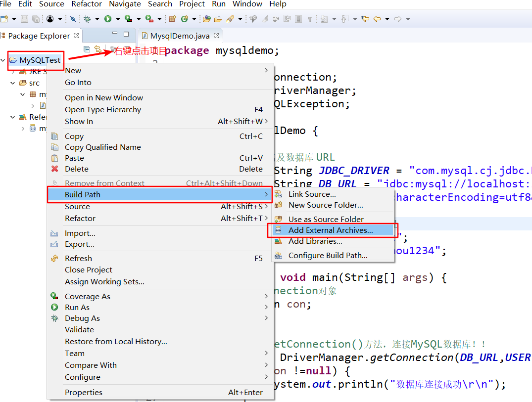Select Copy Qualified Name entry
This screenshot has height=402, width=532.
pyautogui.click(x=160, y=147)
